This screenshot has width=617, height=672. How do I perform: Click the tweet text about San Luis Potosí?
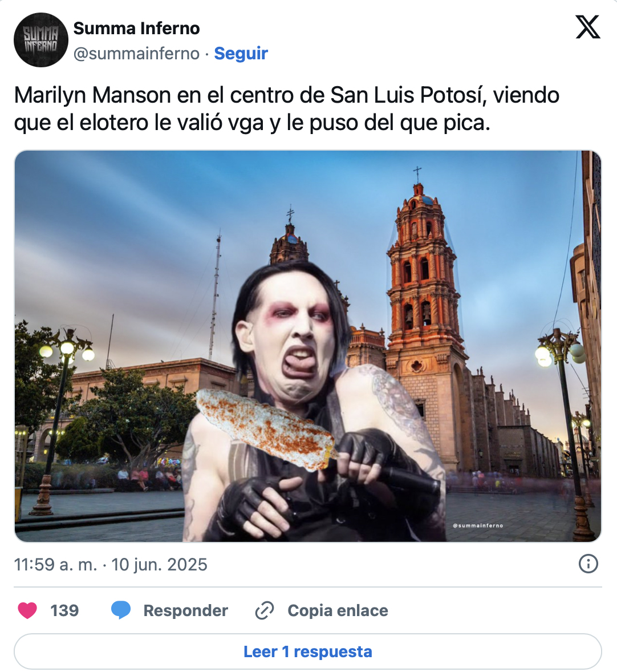[x=287, y=109]
